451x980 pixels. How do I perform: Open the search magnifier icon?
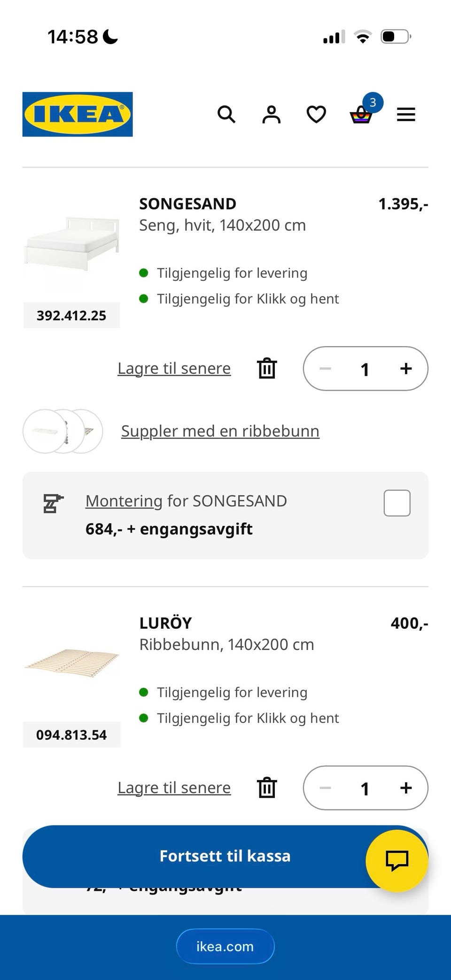coord(226,114)
